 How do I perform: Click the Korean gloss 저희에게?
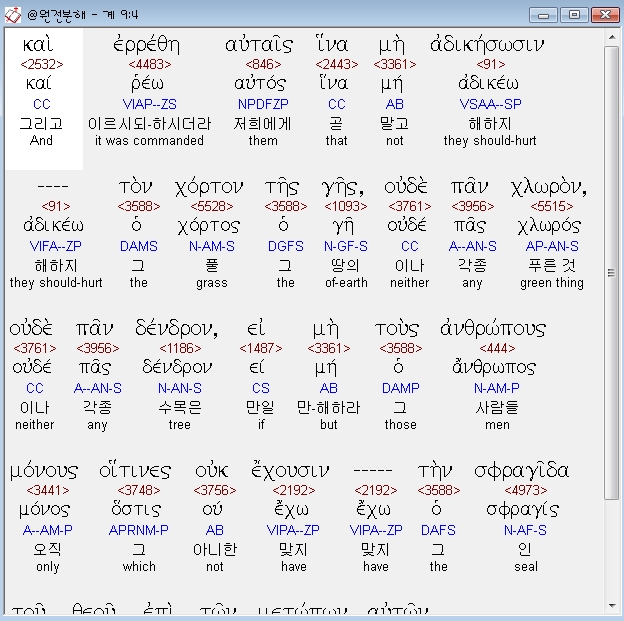(x=262, y=123)
